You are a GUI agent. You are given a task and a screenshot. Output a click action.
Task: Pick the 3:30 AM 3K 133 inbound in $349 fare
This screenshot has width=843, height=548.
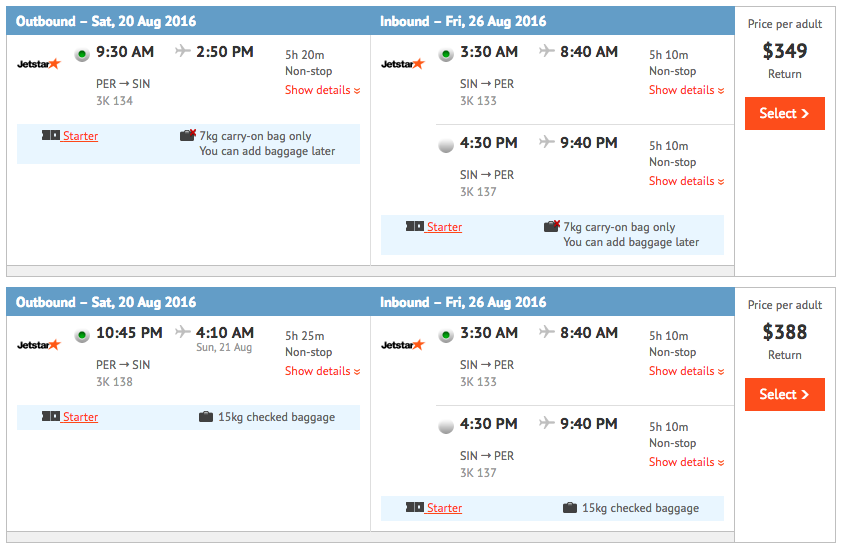446,55
